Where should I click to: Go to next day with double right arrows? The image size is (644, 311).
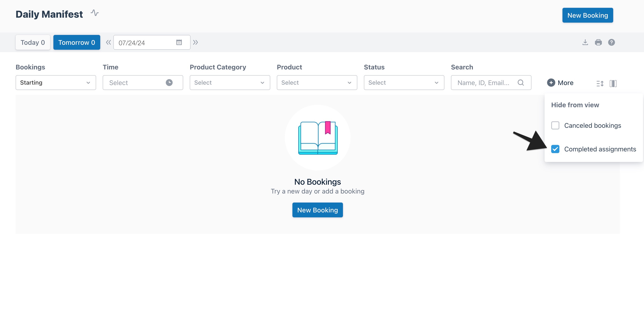pyautogui.click(x=195, y=42)
